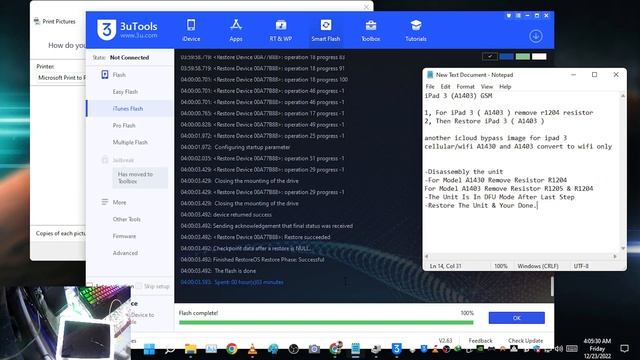
Task: Open the Toolbox tab
Action: click(370, 30)
